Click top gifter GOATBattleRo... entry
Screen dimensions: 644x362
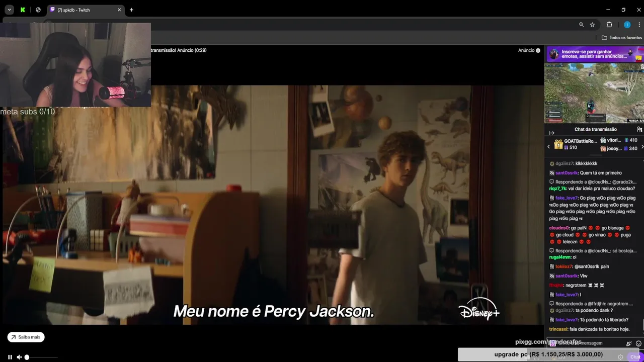(x=576, y=144)
